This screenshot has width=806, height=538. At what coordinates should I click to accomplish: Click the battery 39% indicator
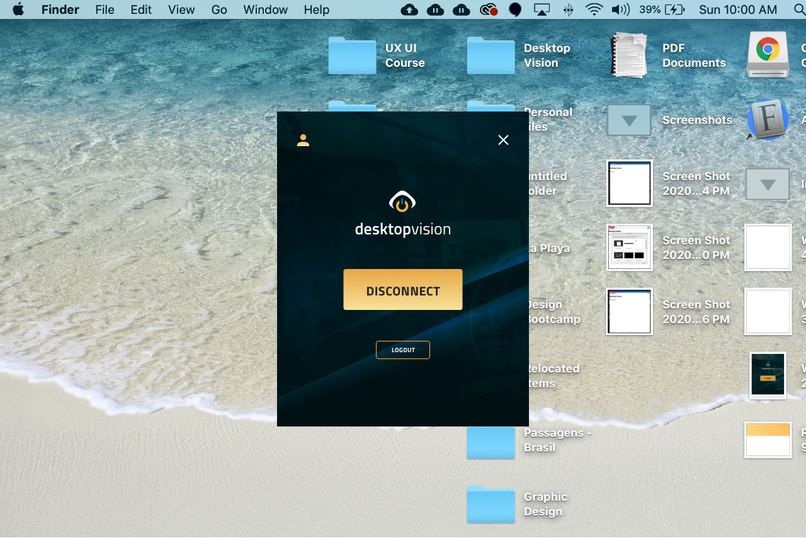coord(662,10)
